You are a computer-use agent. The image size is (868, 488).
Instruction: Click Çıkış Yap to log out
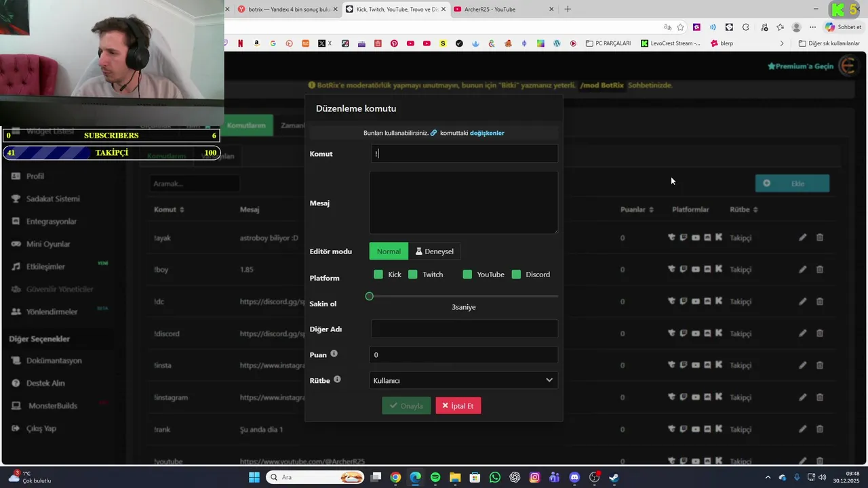pyautogui.click(x=41, y=428)
